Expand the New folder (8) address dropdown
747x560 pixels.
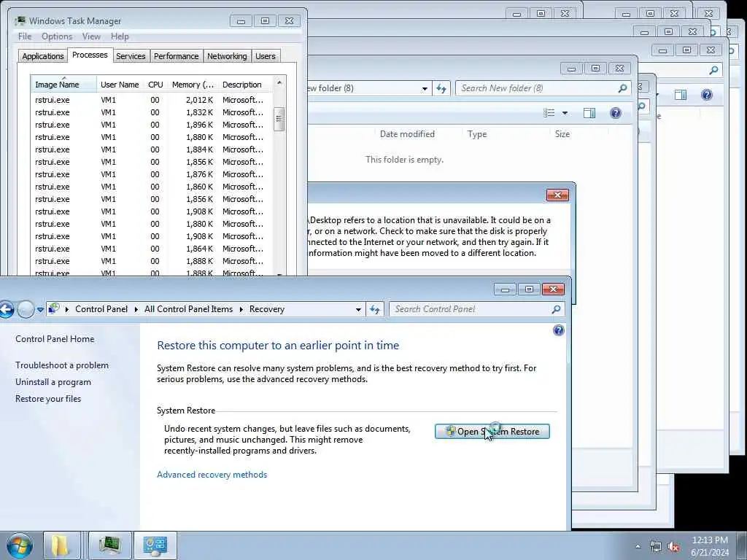click(425, 88)
